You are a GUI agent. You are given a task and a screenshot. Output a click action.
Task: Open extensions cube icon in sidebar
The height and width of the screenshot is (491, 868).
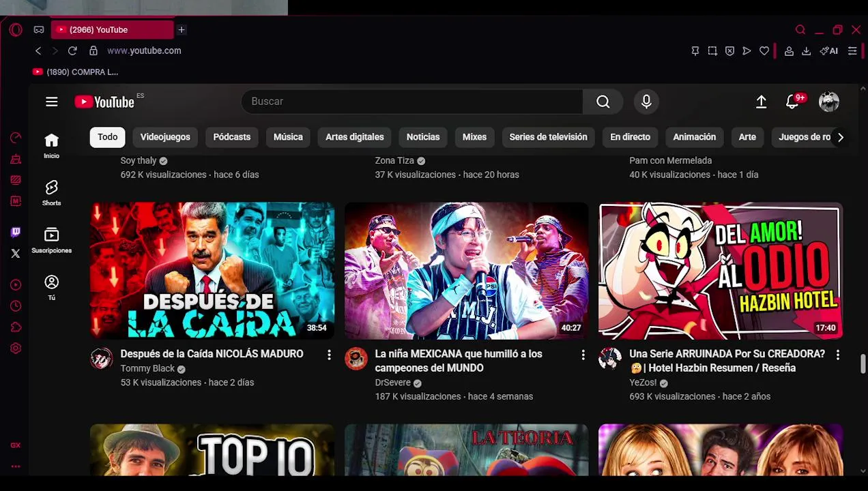(16, 327)
